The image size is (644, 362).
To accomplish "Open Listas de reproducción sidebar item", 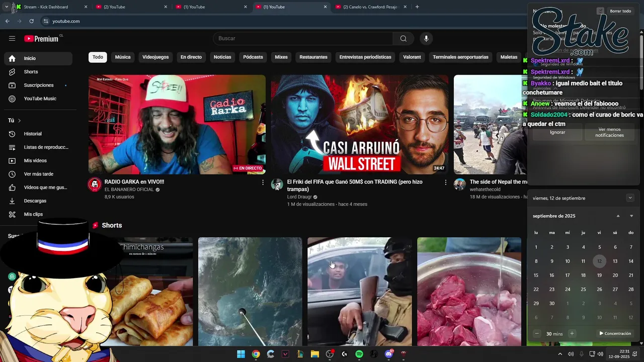I will coord(38,147).
